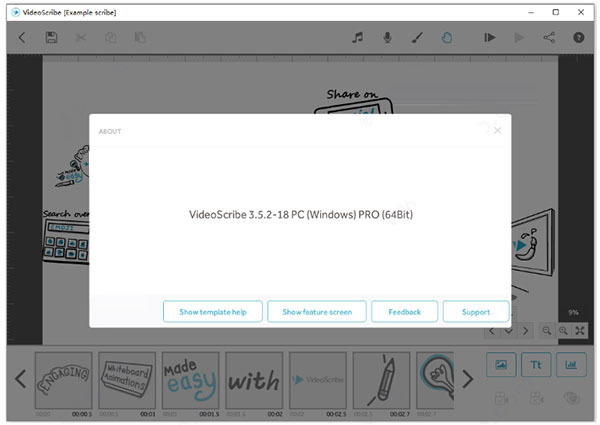Viewport: 600px width, 425px height.
Task: Click the Copy icon in the toolbar
Action: pyautogui.click(x=111, y=37)
